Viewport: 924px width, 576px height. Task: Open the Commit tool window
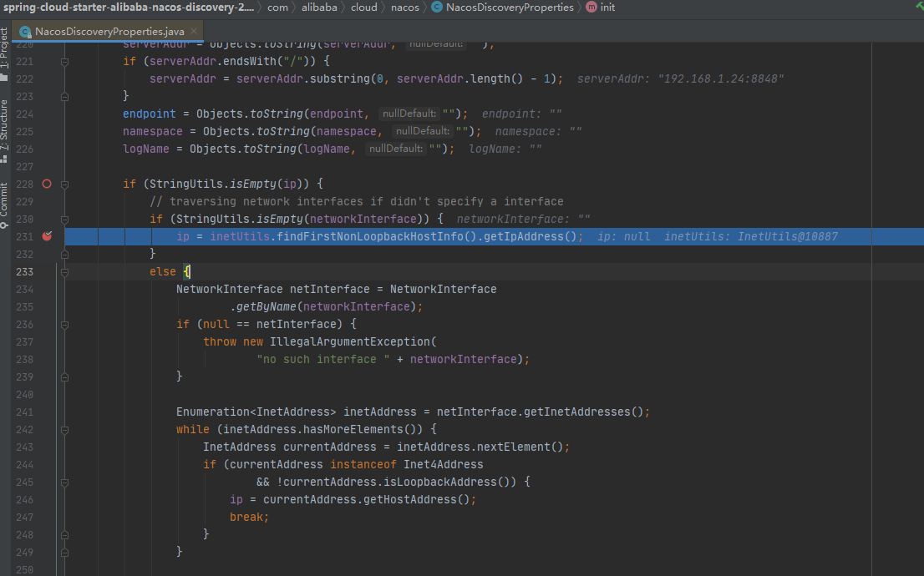[7, 200]
